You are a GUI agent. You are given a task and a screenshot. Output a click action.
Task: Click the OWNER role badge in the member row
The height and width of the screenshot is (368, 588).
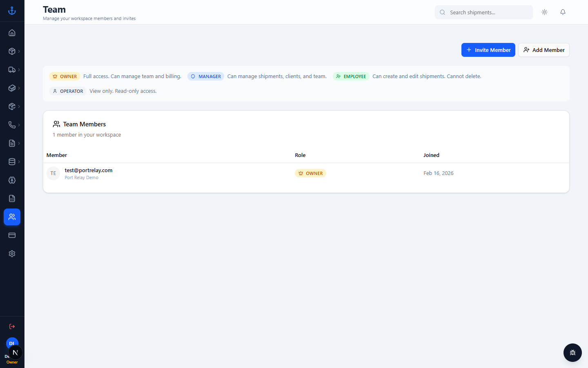click(x=310, y=173)
